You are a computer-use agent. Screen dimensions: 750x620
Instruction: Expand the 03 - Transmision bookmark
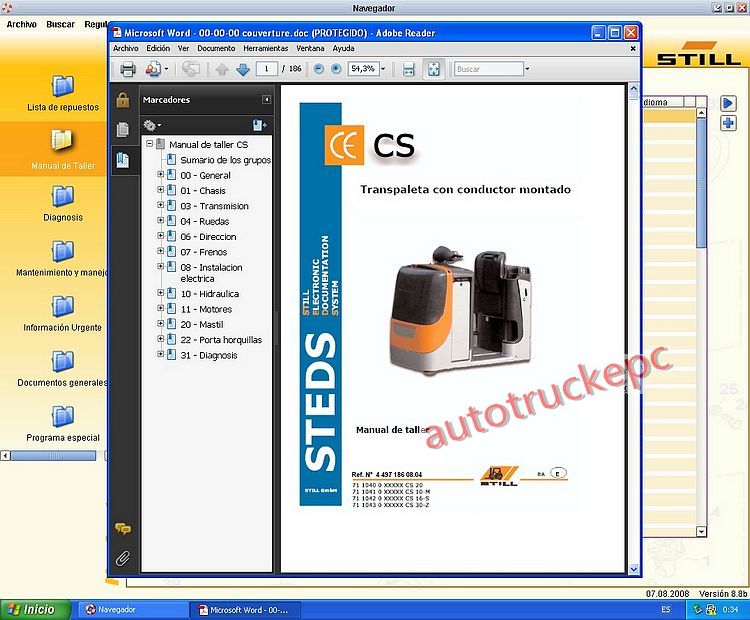pyautogui.click(x=161, y=205)
